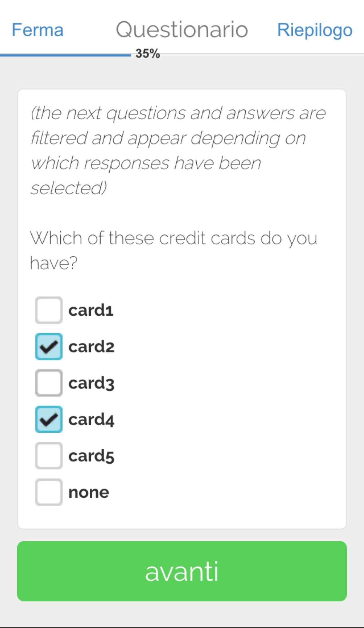The width and height of the screenshot is (364, 628).
Task: Select the none checkbox
Action: point(49,492)
